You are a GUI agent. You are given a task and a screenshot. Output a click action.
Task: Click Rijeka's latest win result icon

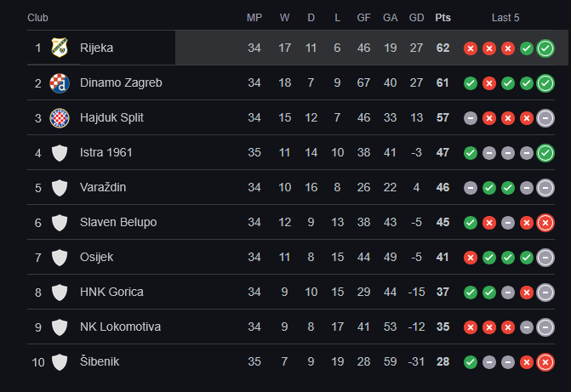pyautogui.click(x=545, y=48)
